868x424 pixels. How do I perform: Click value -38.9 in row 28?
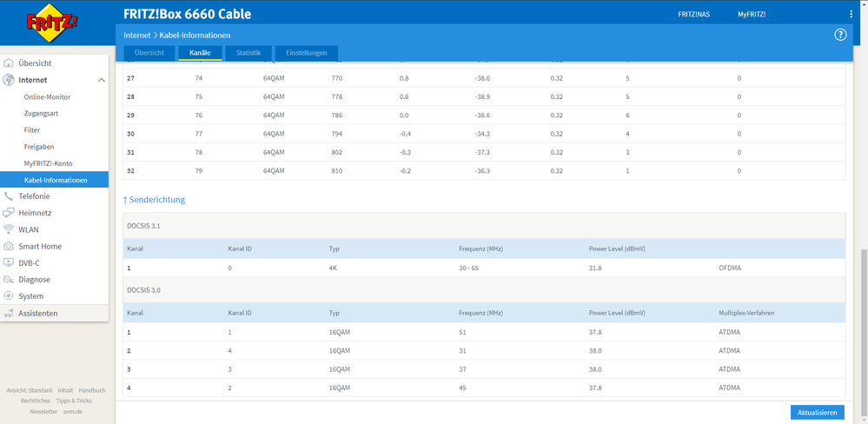click(x=482, y=96)
